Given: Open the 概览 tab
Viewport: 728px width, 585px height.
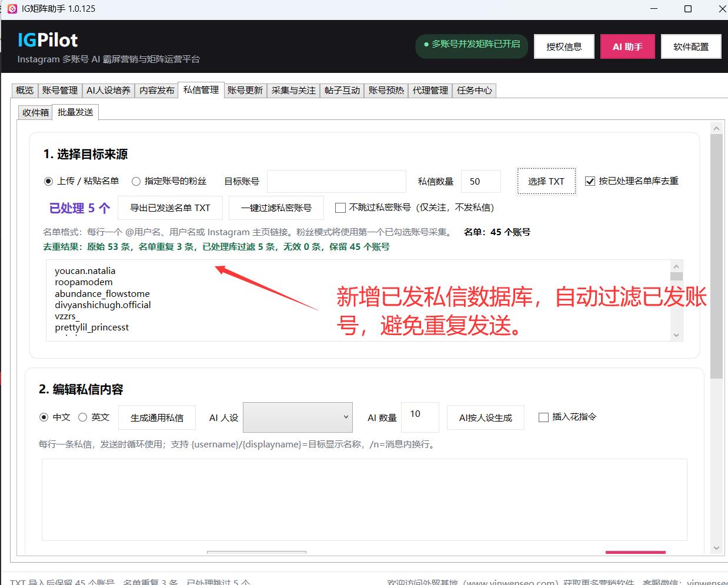Looking at the screenshot, I should click(x=25, y=91).
